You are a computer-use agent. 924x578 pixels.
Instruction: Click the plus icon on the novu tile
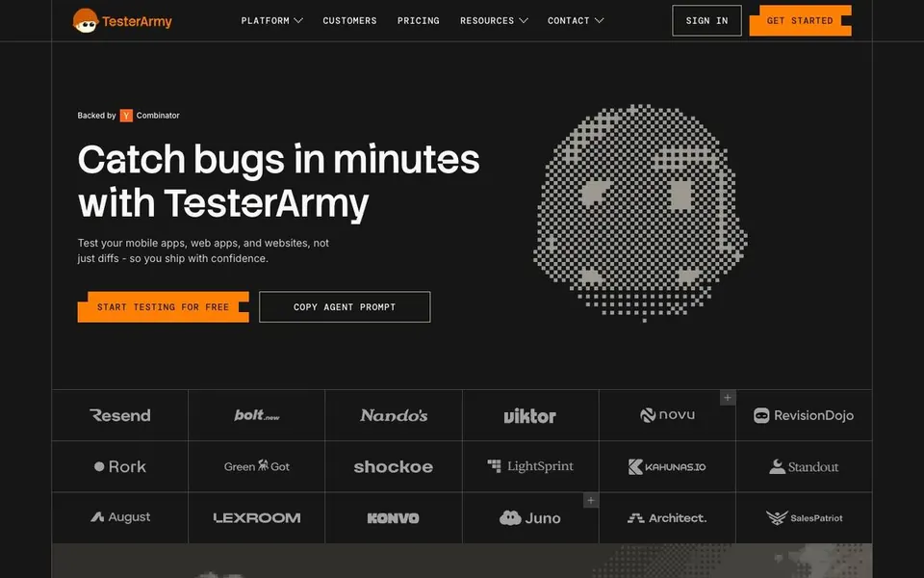point(728,398)
